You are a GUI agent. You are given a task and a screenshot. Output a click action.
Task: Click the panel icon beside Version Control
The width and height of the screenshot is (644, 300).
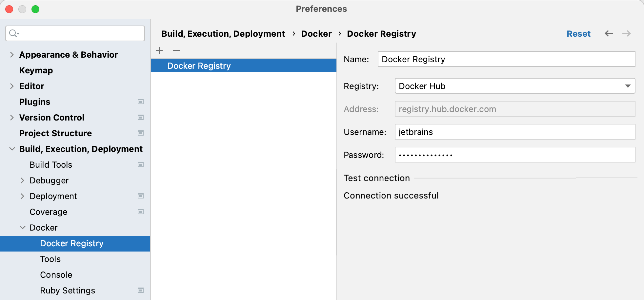(x=141, y=117)
